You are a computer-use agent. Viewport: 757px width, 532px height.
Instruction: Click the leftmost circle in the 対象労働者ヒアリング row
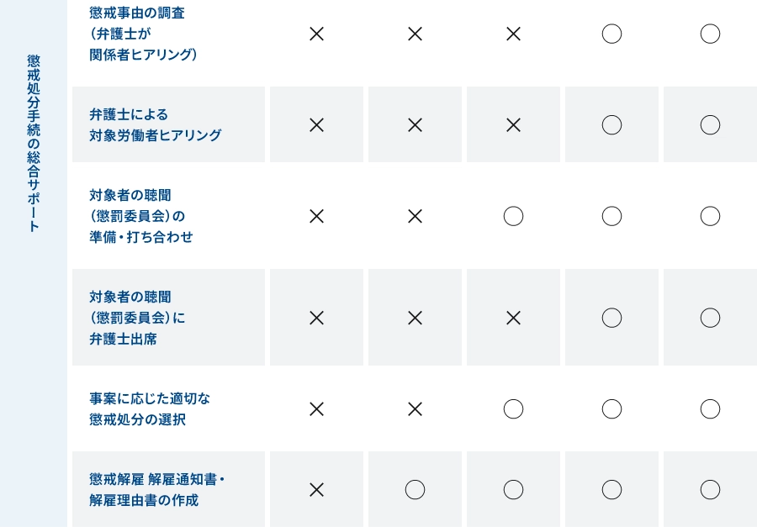611,125
